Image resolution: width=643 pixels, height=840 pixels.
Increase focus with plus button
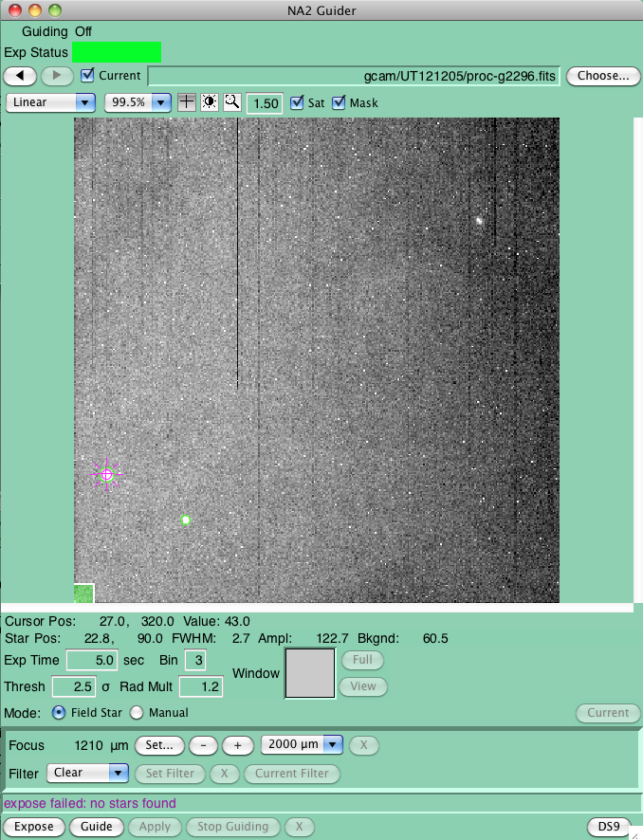[237, 745]
